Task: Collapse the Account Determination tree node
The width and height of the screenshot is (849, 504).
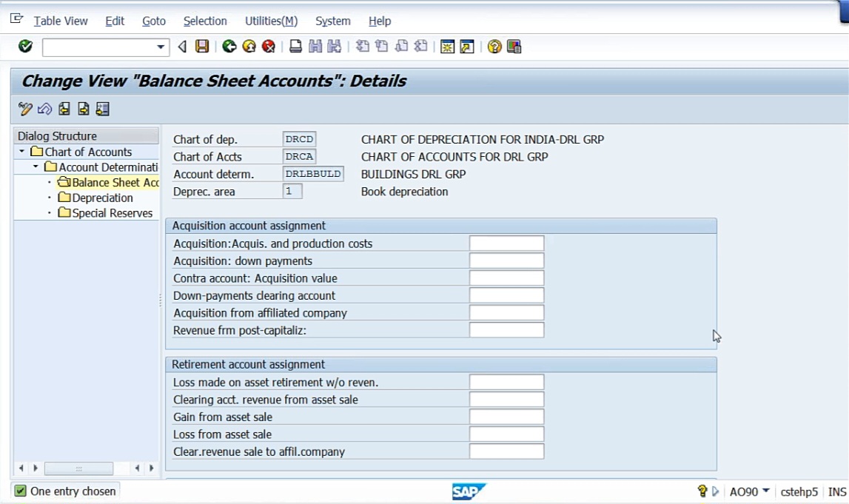Action: point(36,167)
